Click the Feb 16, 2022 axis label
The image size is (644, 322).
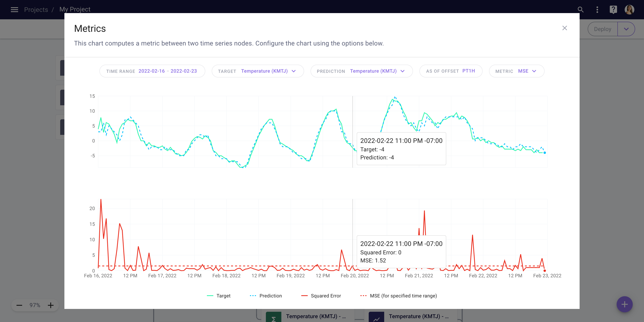[98, 276]
